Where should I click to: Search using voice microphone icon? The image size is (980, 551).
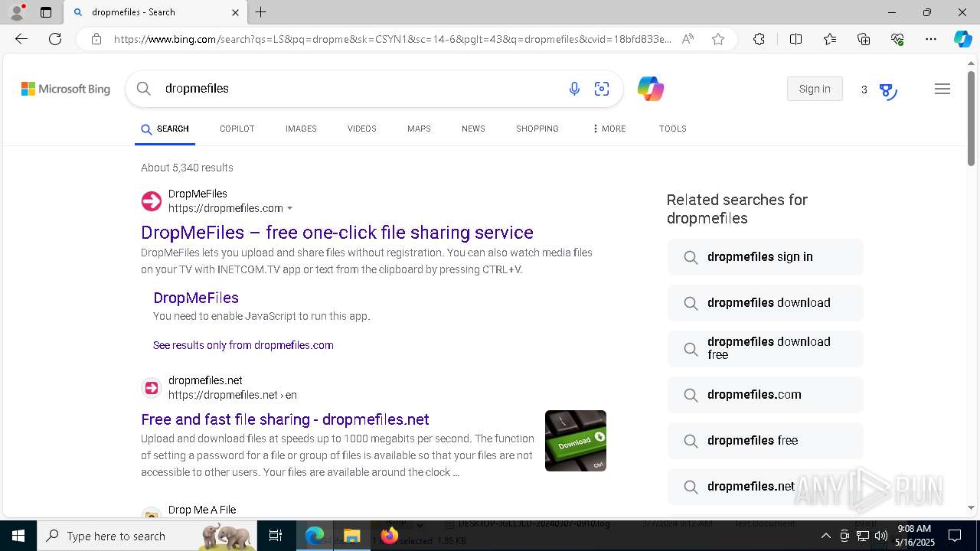tap(574, 89)
